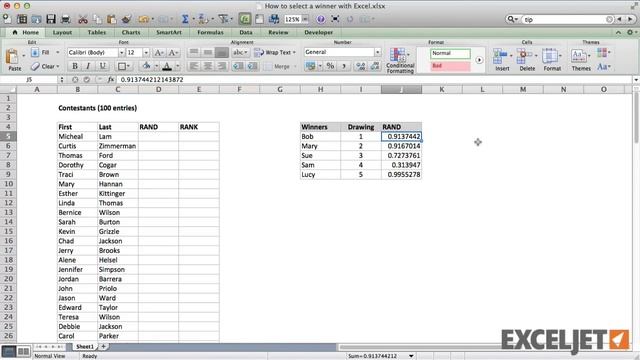
Task: Toggle Italic formatting
Action: point(88,66)
